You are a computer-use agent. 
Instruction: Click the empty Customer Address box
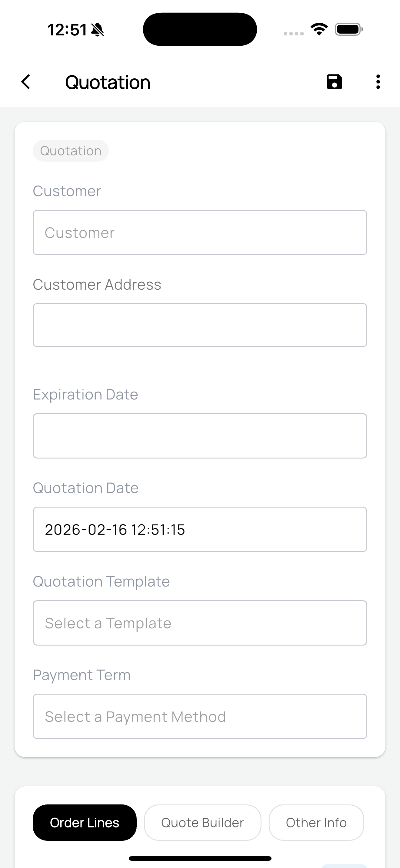(x=200, y=325)
